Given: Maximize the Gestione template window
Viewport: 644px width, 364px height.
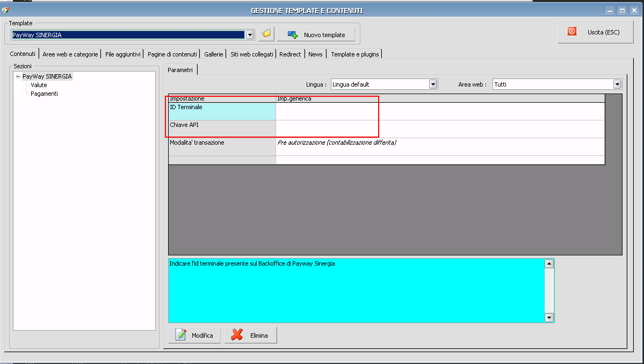Looking at the screenshot, I should click(622, 11).
